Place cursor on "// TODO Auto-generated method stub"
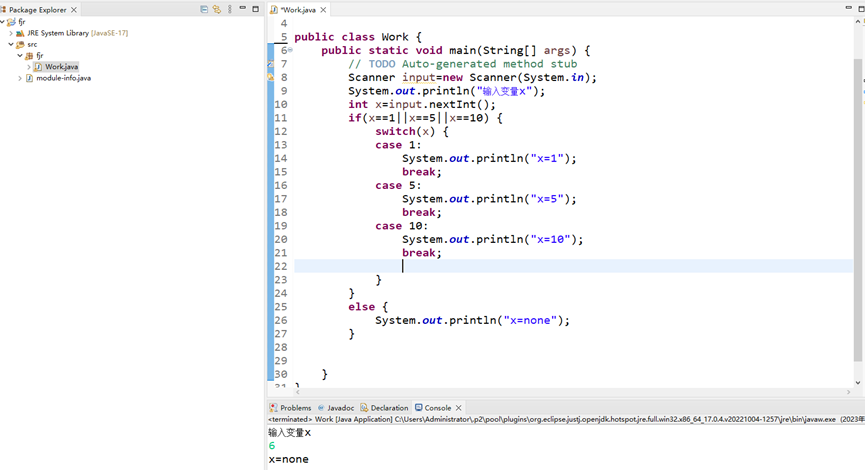Image resolution: width=865 pixels, height=470 pixels. tap(462, 64)
